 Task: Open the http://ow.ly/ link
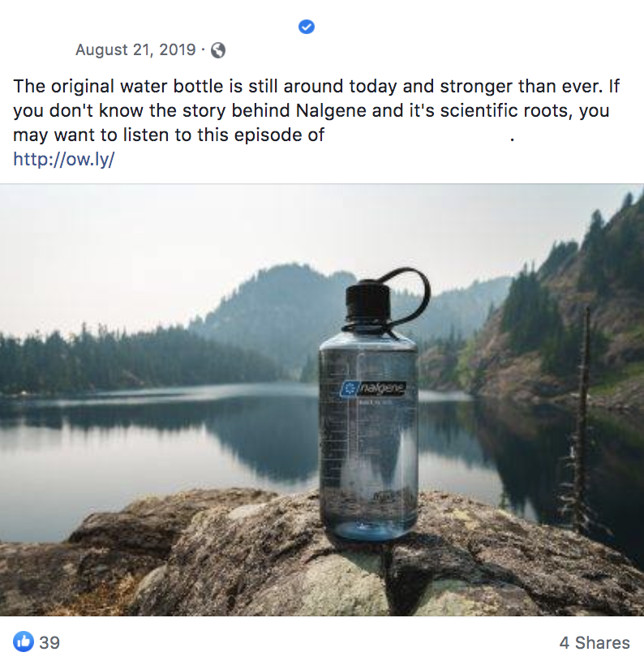[x=63, y=160]
